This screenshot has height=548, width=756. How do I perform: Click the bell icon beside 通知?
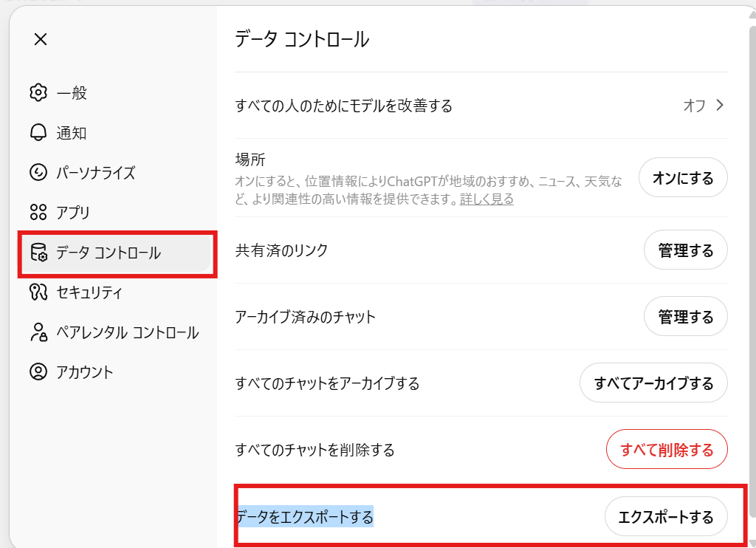point(38,133)
